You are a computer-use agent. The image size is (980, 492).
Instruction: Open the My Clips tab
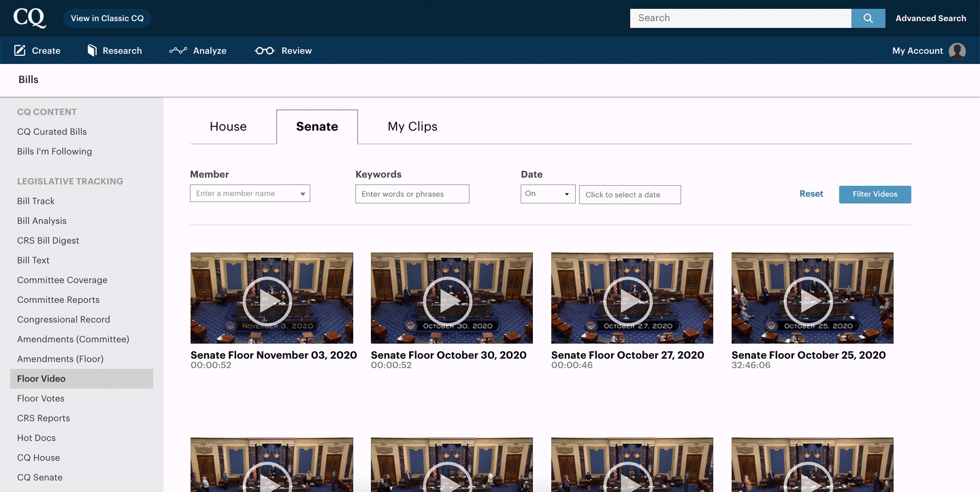coord(412,127)
